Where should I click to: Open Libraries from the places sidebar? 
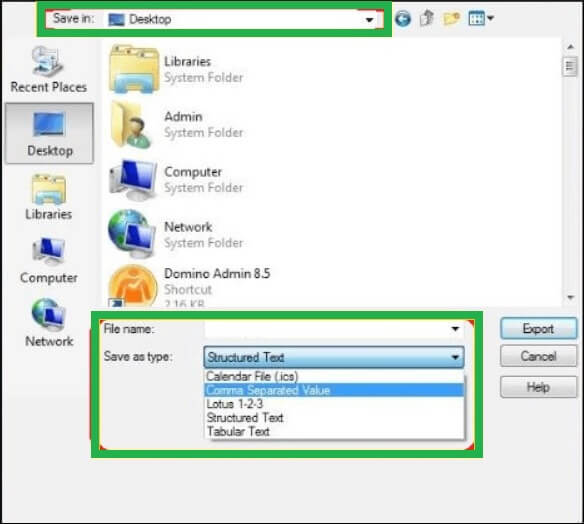(48, 198)
